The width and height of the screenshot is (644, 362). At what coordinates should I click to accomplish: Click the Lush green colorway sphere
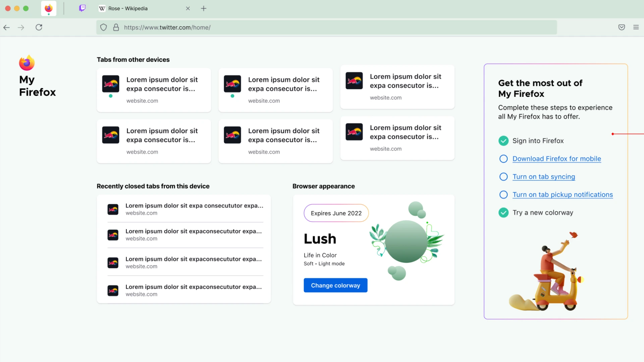point(406,241)
